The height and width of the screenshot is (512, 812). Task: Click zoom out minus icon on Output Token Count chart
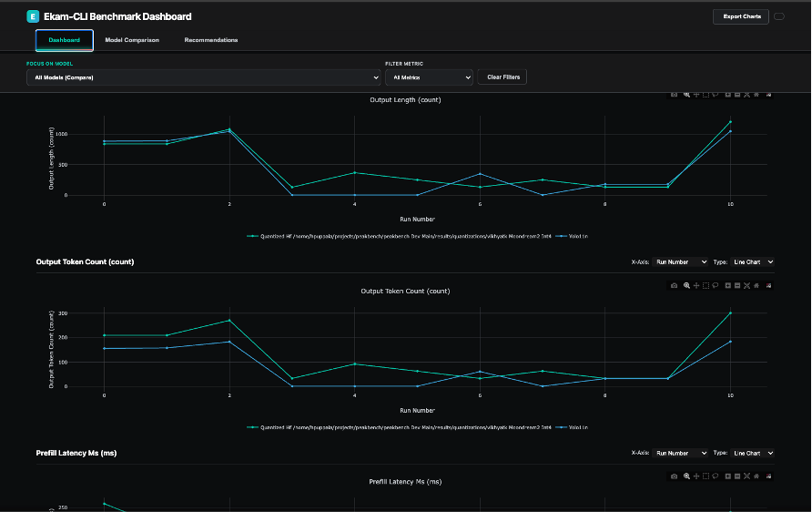point(736,285)
